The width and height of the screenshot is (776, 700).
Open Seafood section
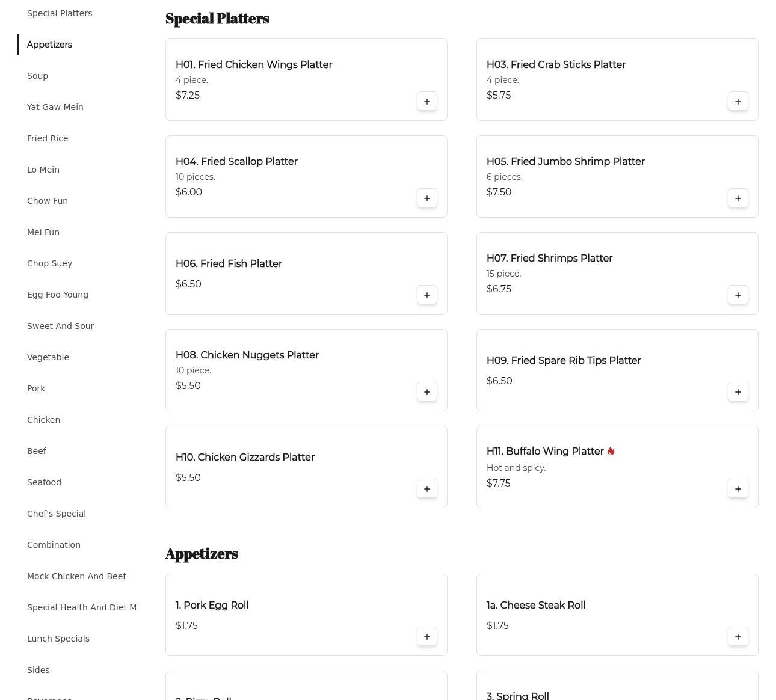[x=44, y=482]
